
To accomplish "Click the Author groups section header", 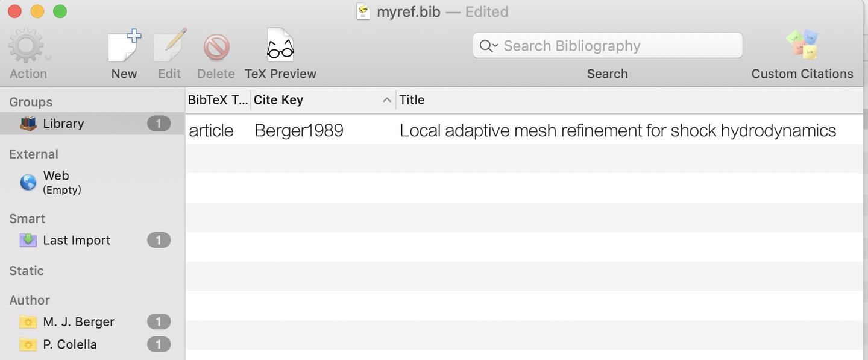I will click(30, 300).
